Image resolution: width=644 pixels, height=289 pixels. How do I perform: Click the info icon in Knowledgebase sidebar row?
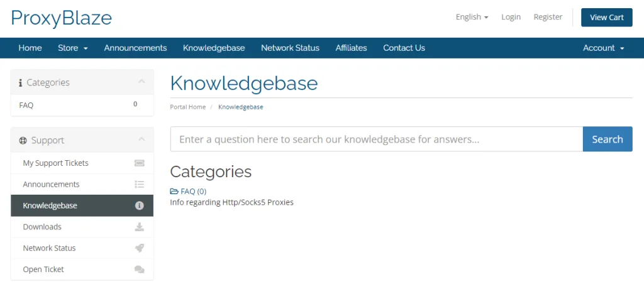click(139, 205)
